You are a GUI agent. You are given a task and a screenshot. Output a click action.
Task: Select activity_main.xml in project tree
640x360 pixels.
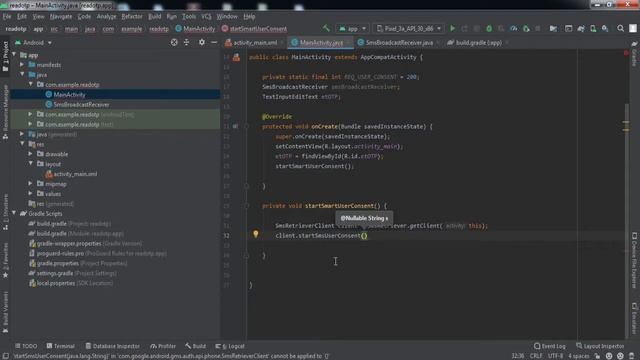point(71,174)
